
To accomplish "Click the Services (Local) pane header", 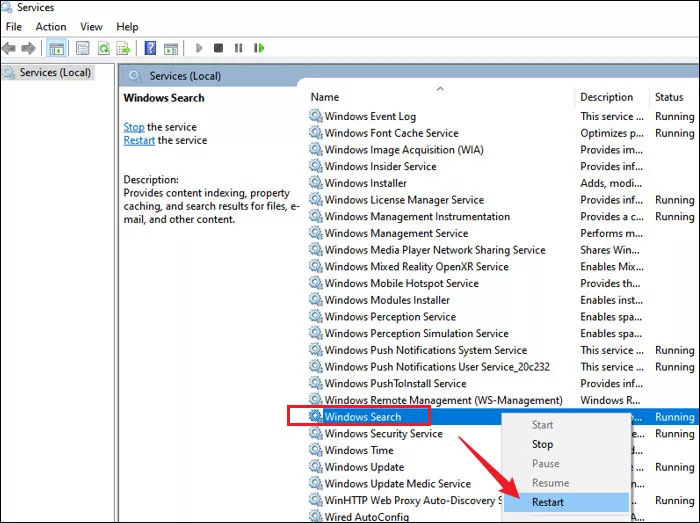I will pyautogui.click(x=185, y=76).
